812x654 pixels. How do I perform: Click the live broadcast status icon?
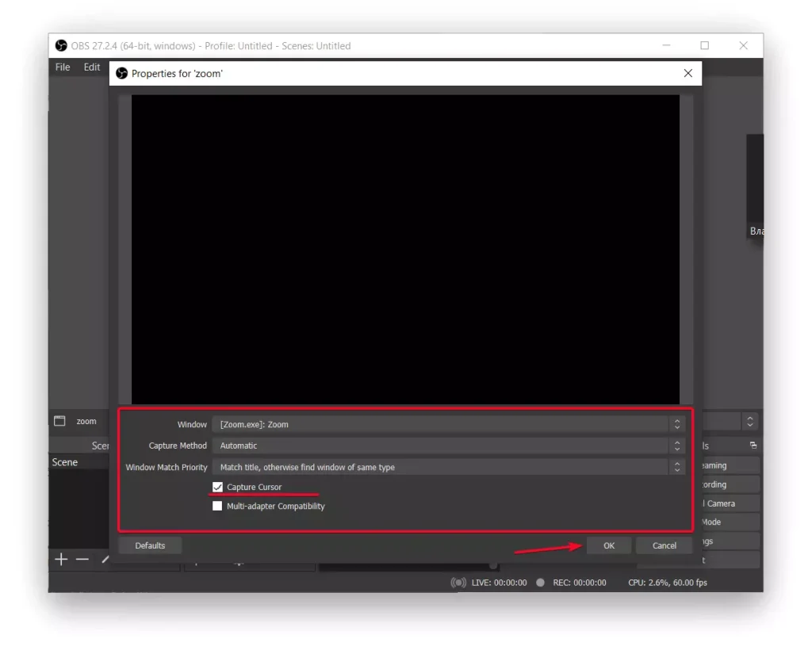coord(458,583)
